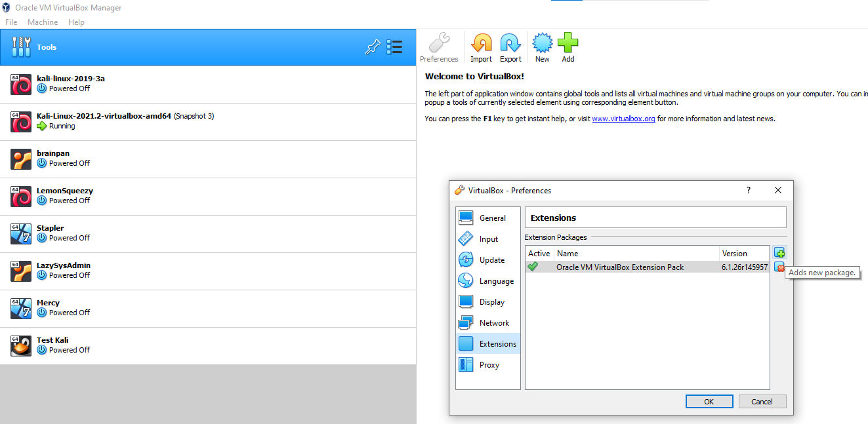Click the Export appliance toolbar icon

(x=510, y=47)
